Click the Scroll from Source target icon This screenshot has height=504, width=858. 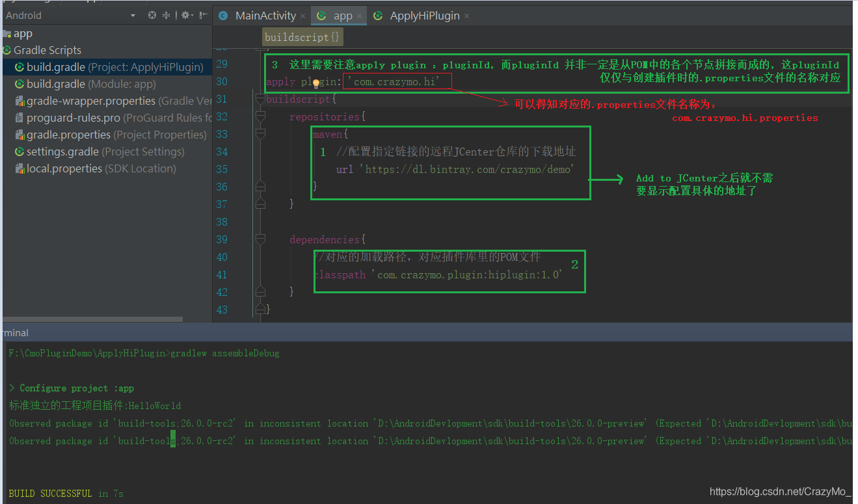[x=152, y=15]
